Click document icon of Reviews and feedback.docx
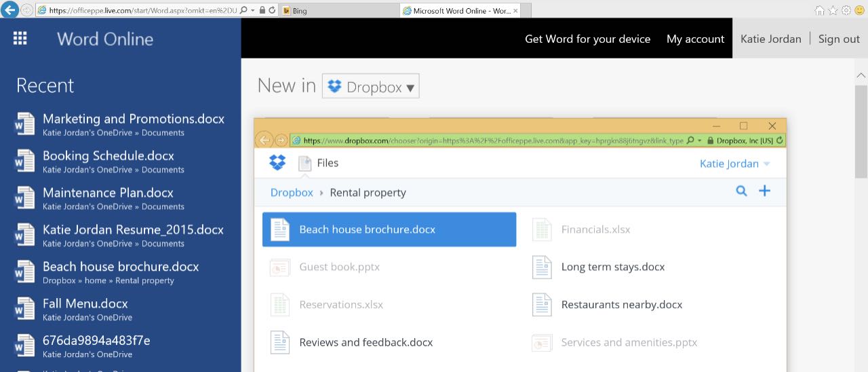The width and height of the screenshot is (868, 372). 280,342
